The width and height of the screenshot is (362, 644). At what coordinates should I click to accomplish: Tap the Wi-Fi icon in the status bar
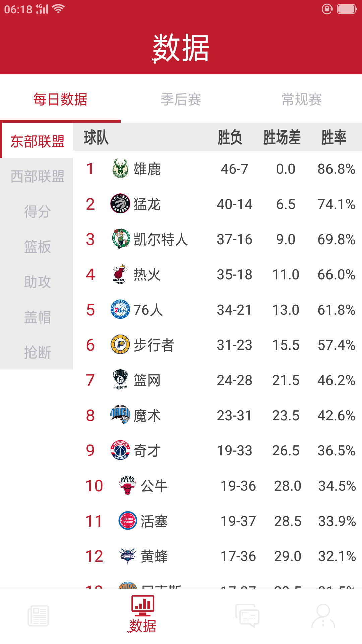(x=57, y=9)
